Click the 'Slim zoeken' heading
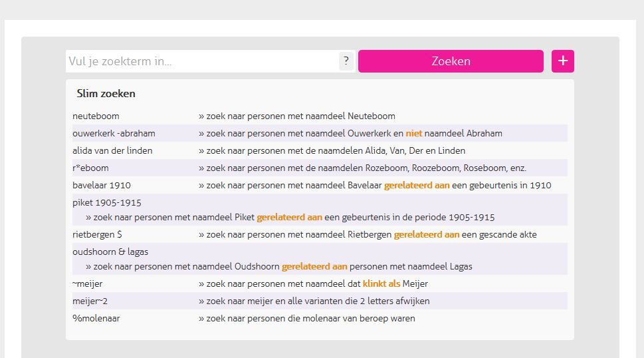Viewport: 644px width, 358px height. click(x=106, y=94)
